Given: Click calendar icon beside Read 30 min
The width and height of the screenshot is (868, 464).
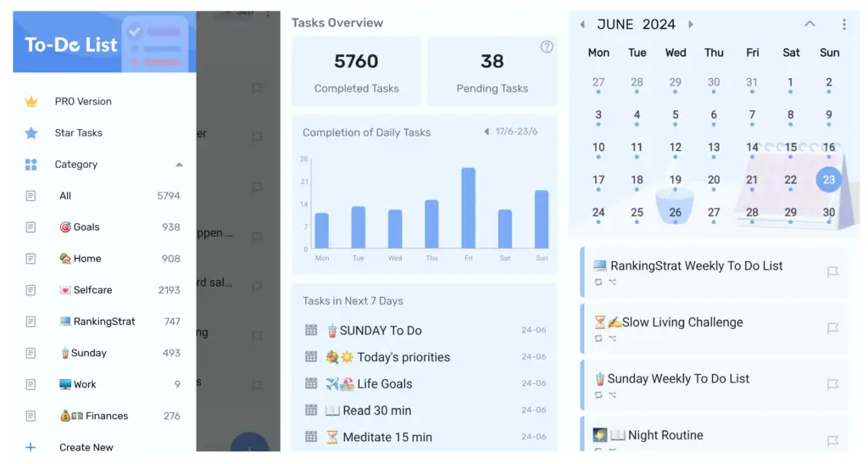Looking at the screenshot, I should coord(311,410).
